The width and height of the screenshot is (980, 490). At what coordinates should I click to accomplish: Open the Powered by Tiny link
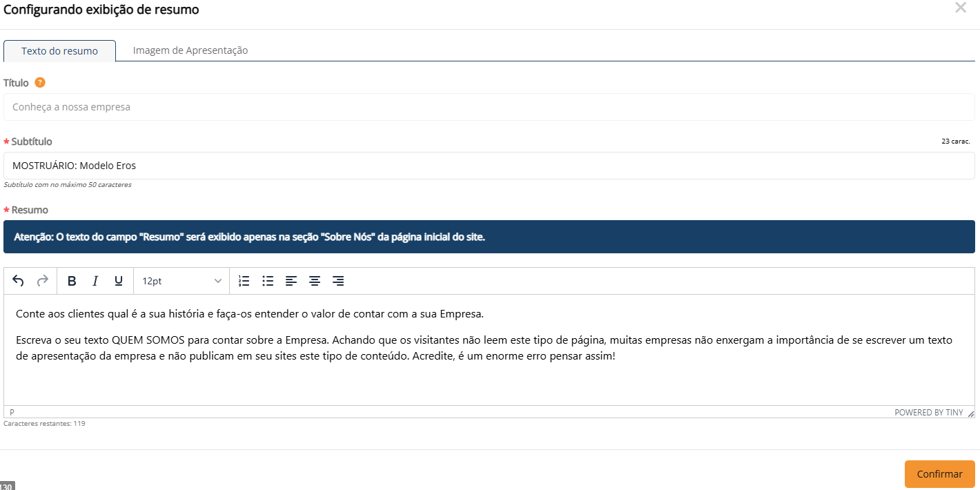(x=928, y=413)
